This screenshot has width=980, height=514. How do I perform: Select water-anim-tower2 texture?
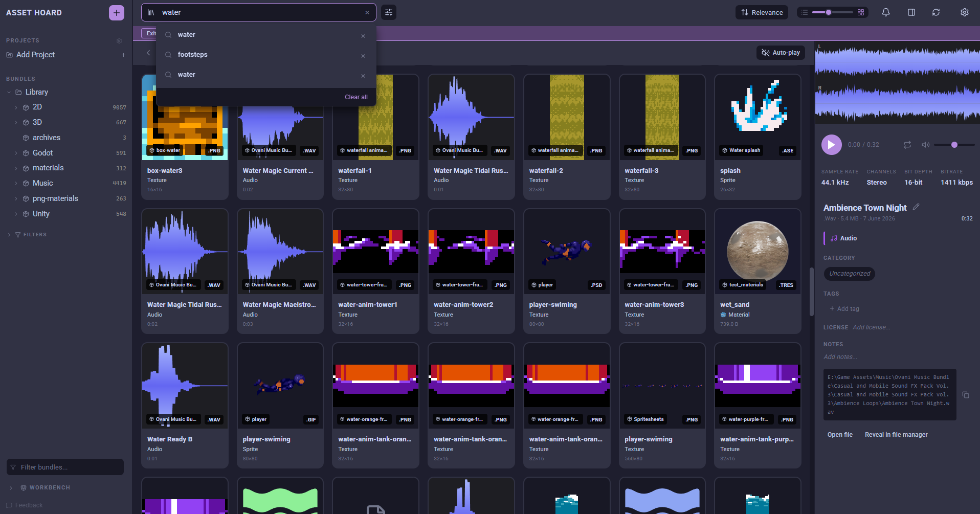tap(471, 271)
